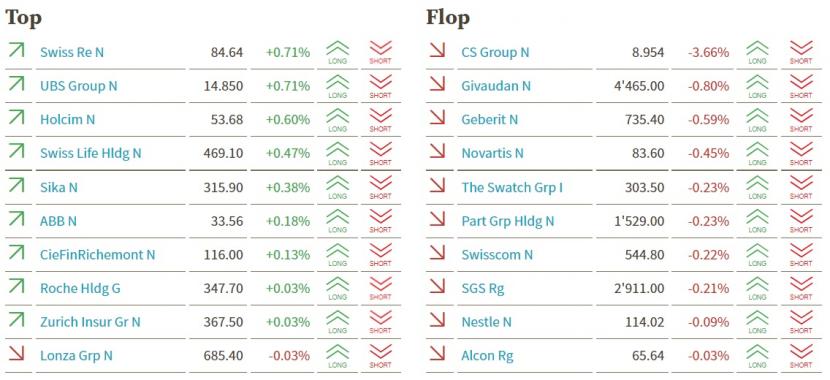Click the SHORT icon for UBS Group N
Viewport: 830px width, 380px height.
tap(380, 86)
